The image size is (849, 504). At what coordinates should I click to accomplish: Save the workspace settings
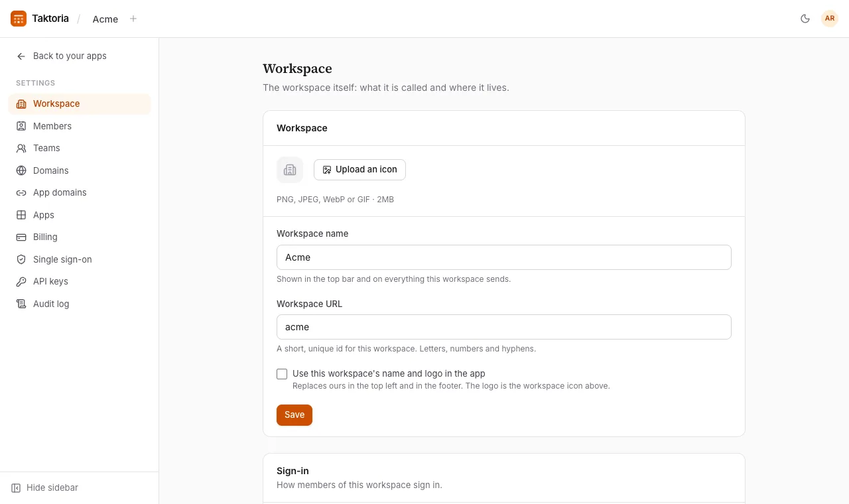pyautogui.click(x=294, y=415)
